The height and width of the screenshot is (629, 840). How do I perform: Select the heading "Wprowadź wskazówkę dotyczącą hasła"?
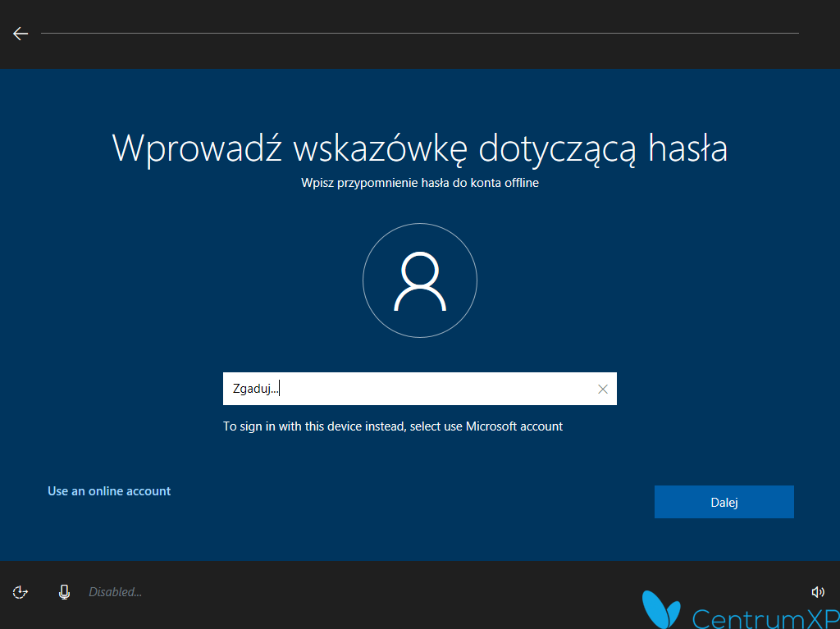point(420,148)
